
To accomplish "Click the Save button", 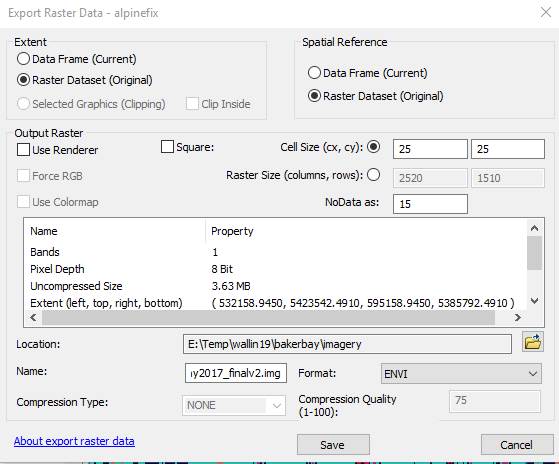I will coord(333,444).
